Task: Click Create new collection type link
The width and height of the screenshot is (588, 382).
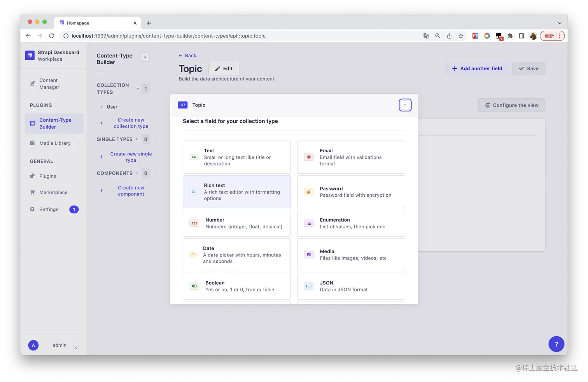Action: 131,123
